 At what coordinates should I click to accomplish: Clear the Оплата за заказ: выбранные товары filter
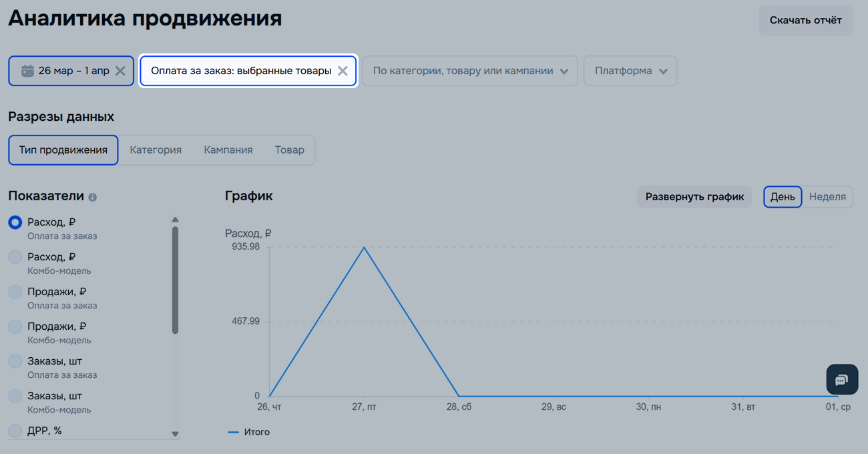pos(343,71)
